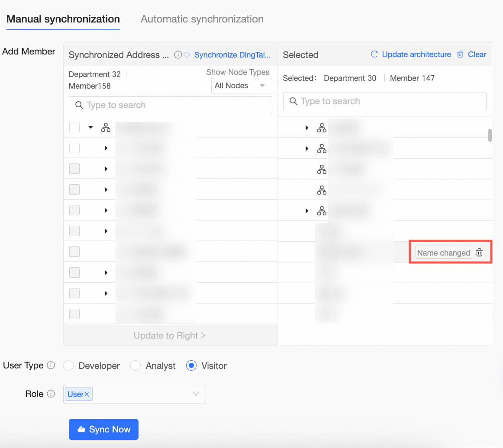
Task: Expand the Role dropdown
Action: (196, 394)
